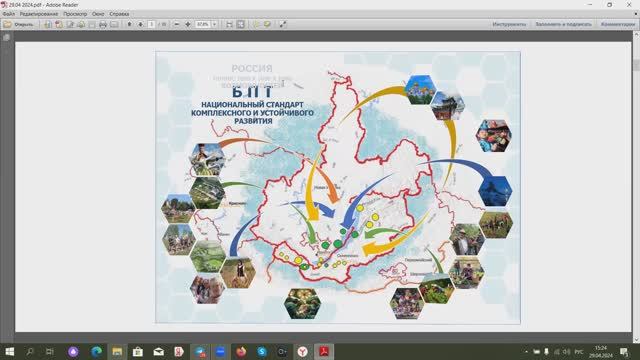
Task: Click the Send by email envelope icon
Action: pos(114,24)
